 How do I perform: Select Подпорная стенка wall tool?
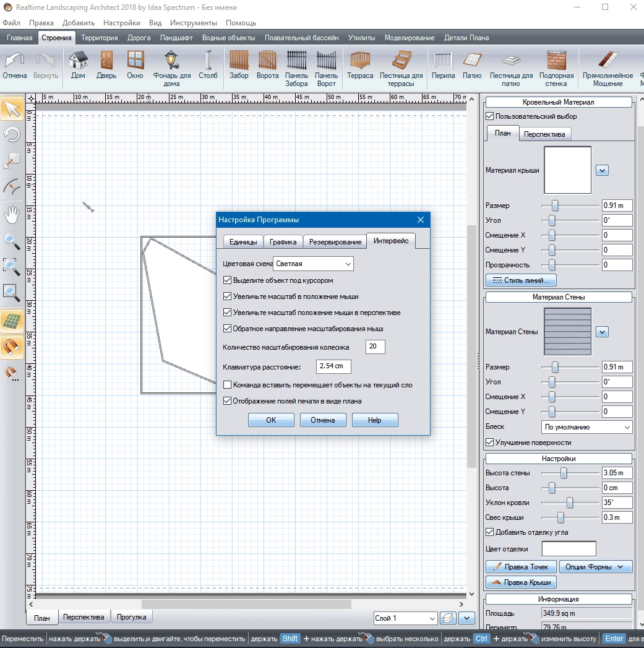[556, 68]
